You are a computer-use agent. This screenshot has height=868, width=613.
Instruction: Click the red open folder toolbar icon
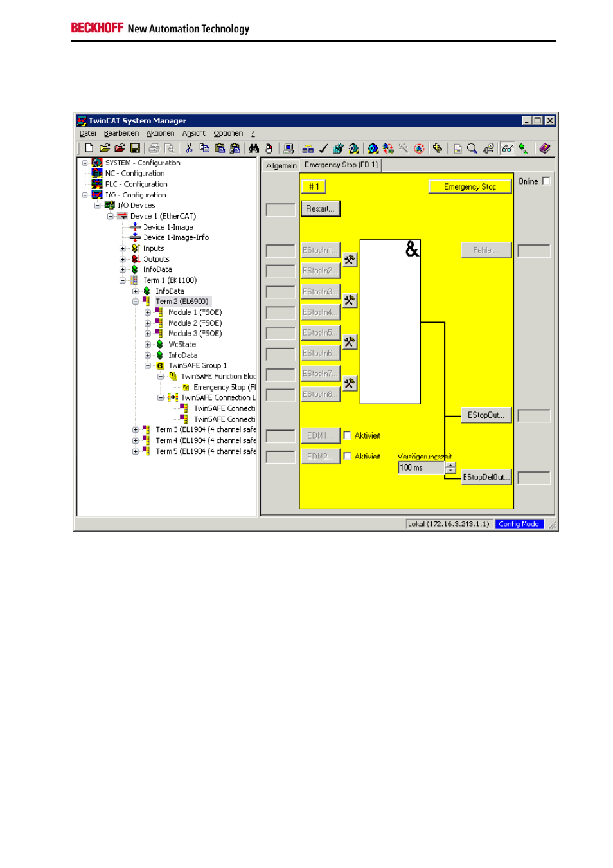click(120, 149)
